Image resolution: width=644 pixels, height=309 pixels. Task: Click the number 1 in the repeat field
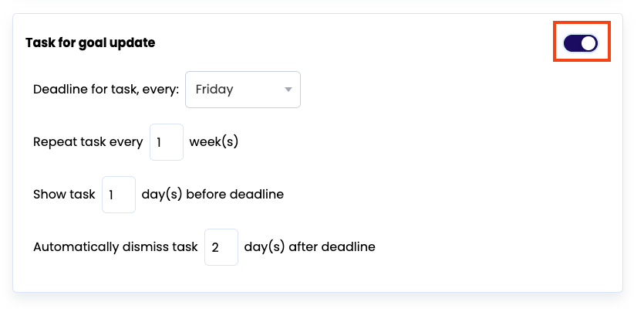coord(160,143)
